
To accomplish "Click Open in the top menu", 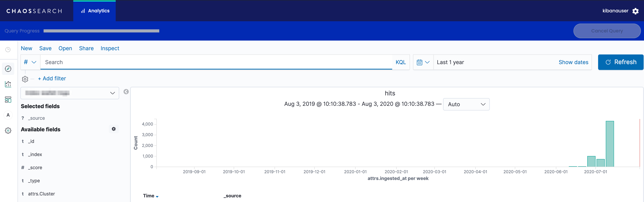I will pyautogui.click(x=65, y=48).
